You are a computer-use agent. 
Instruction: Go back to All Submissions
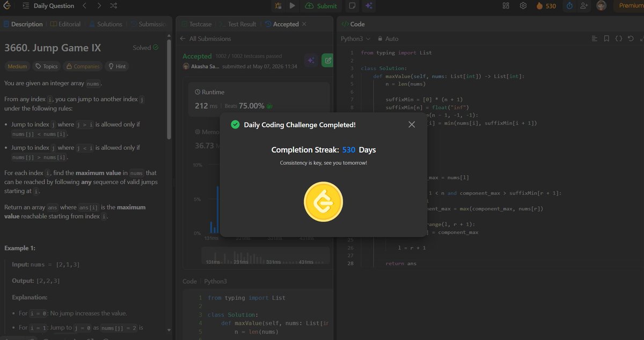click(206, 39)
